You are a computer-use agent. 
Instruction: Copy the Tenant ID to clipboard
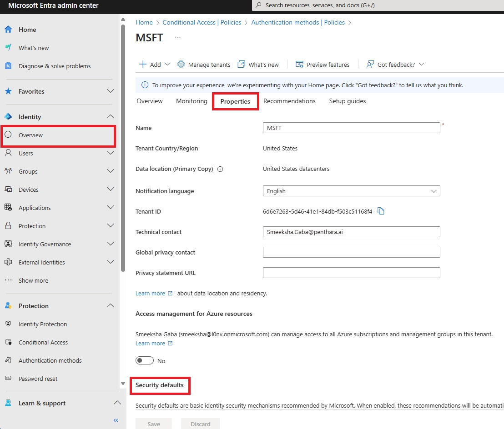tap(381, 211)
